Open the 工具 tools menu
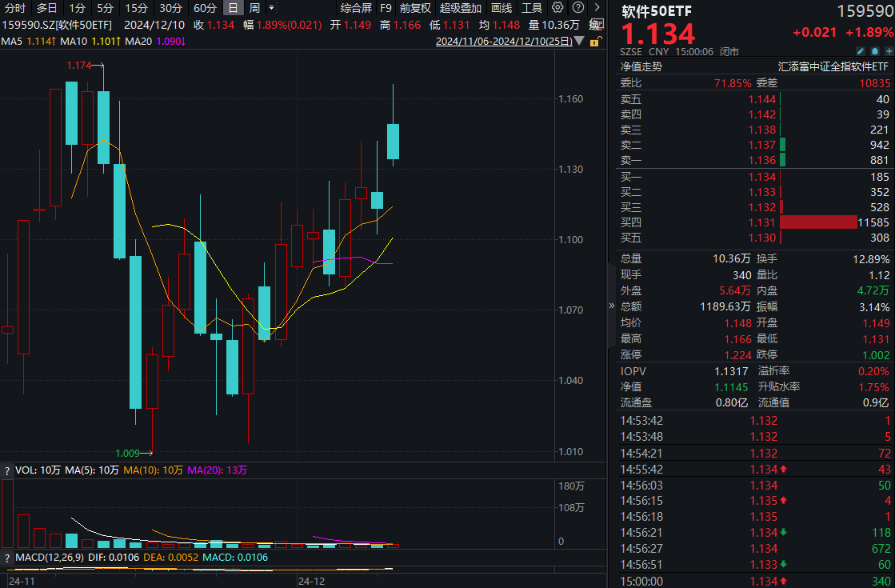 coord(532,7)
